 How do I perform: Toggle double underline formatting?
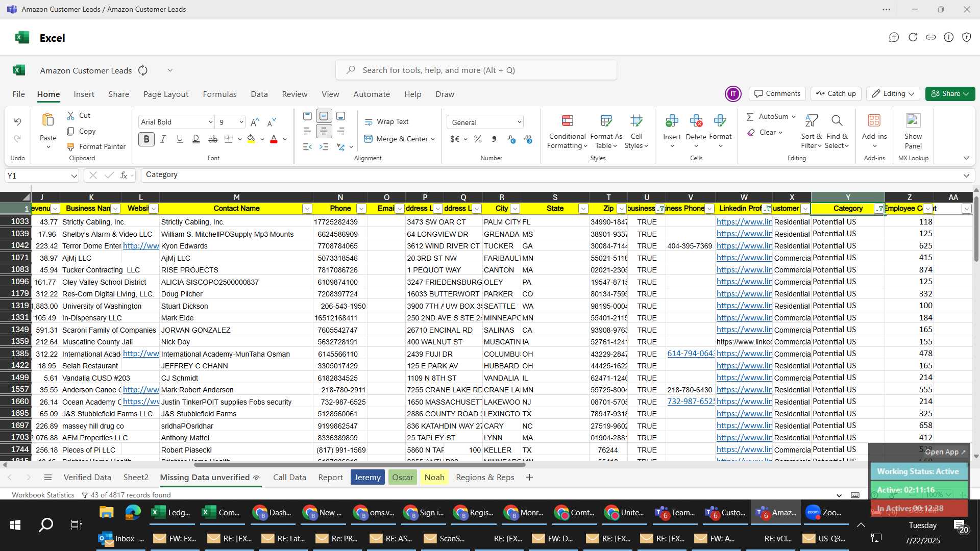(x=196, y=139)
